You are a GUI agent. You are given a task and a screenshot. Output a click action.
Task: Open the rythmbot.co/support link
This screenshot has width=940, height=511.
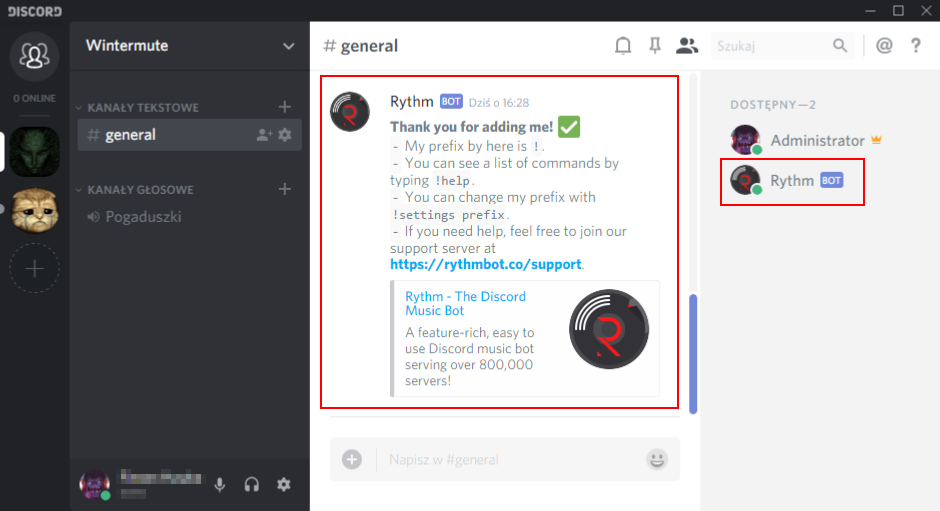coord(486,264)
